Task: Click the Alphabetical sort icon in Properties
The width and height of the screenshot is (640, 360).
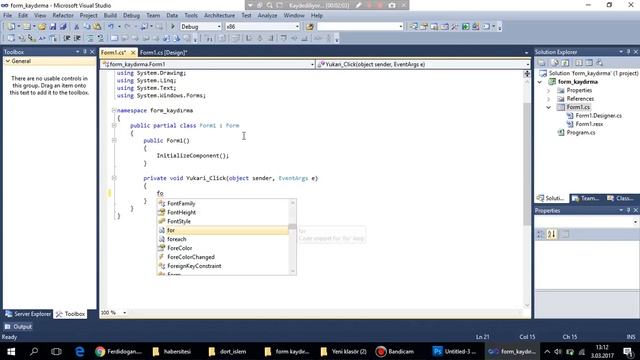Action: (551, 234)
